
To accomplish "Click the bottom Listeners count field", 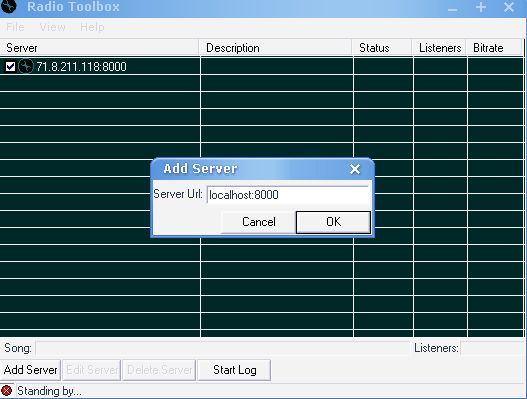I will [492, 348].
